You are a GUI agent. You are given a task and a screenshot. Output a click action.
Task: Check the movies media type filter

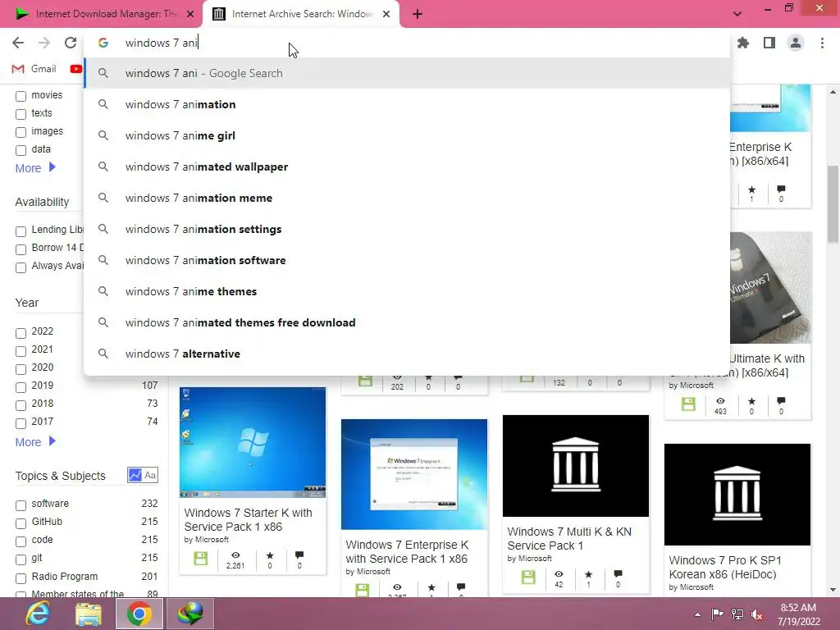(x=21, y=96)
